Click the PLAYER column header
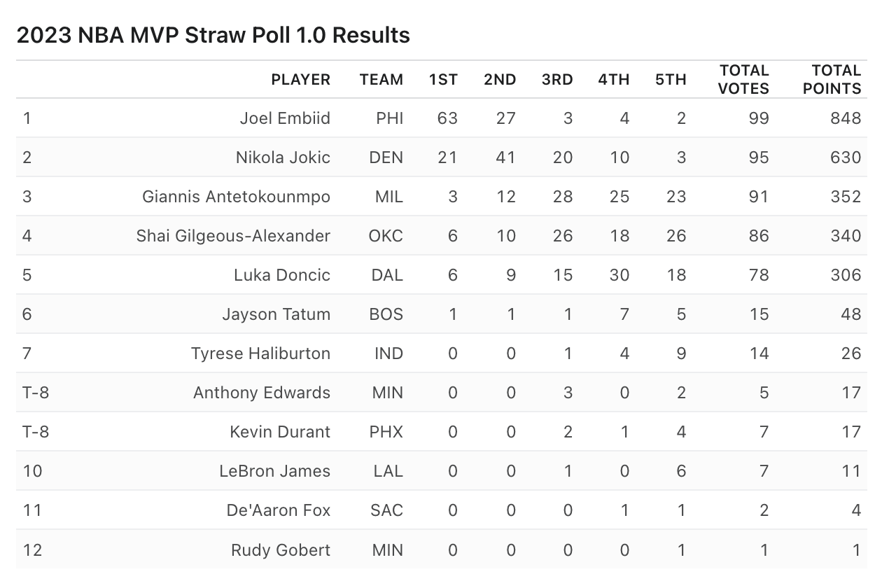 300,80
